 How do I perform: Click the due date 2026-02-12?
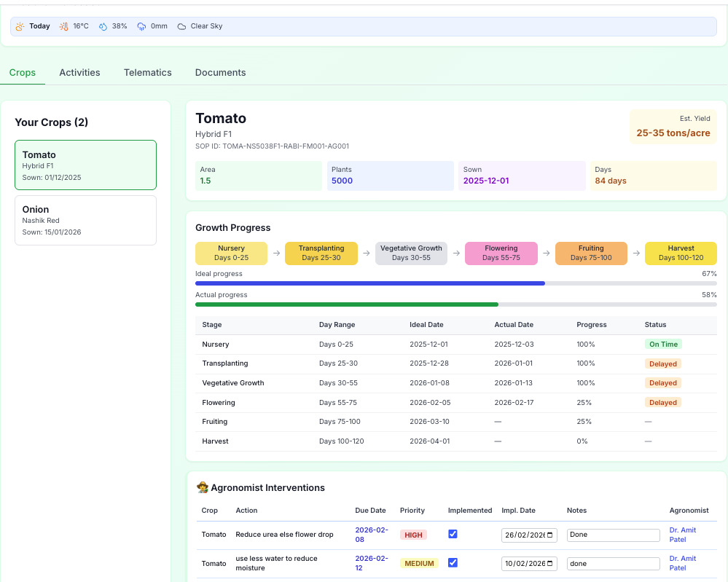coord(372,563)
